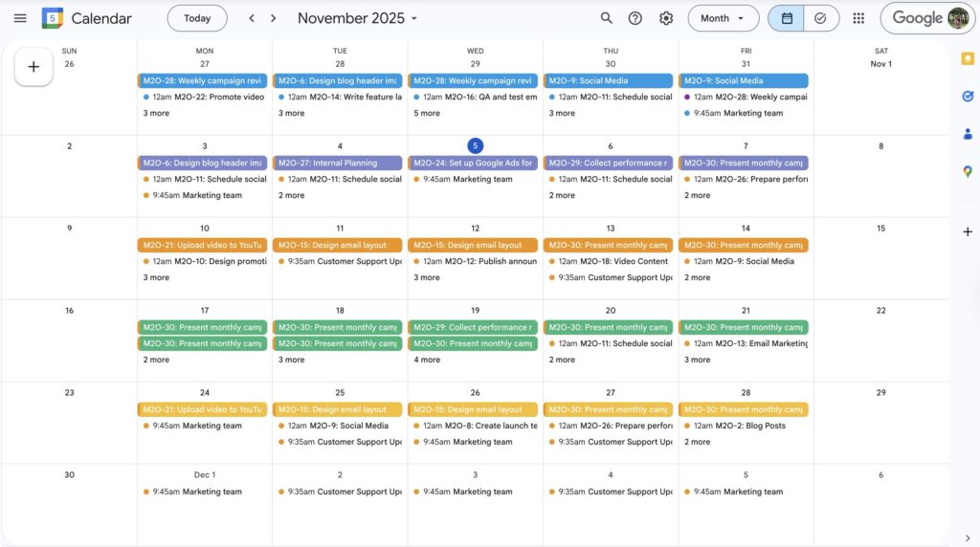
Task: Switch to Tasks view toggle
Action: point(820,18)
